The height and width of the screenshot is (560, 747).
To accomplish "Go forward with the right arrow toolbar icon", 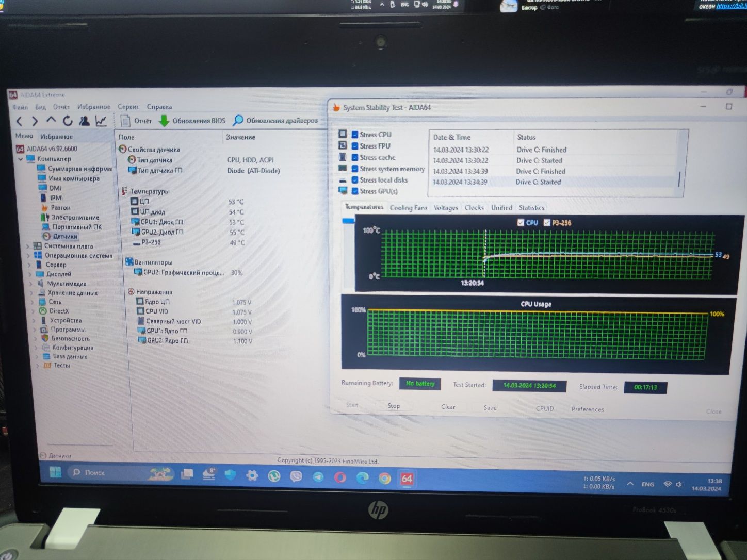I will [x=35, y=121].
